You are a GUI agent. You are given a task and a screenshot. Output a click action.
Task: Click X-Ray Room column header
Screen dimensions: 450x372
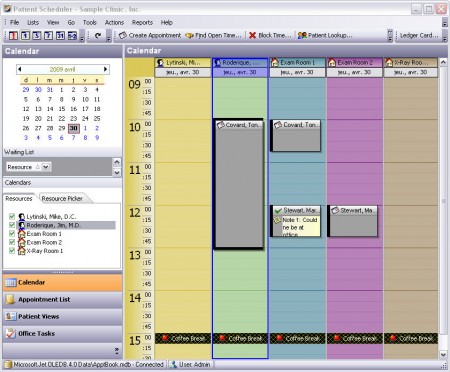[411, 63]
